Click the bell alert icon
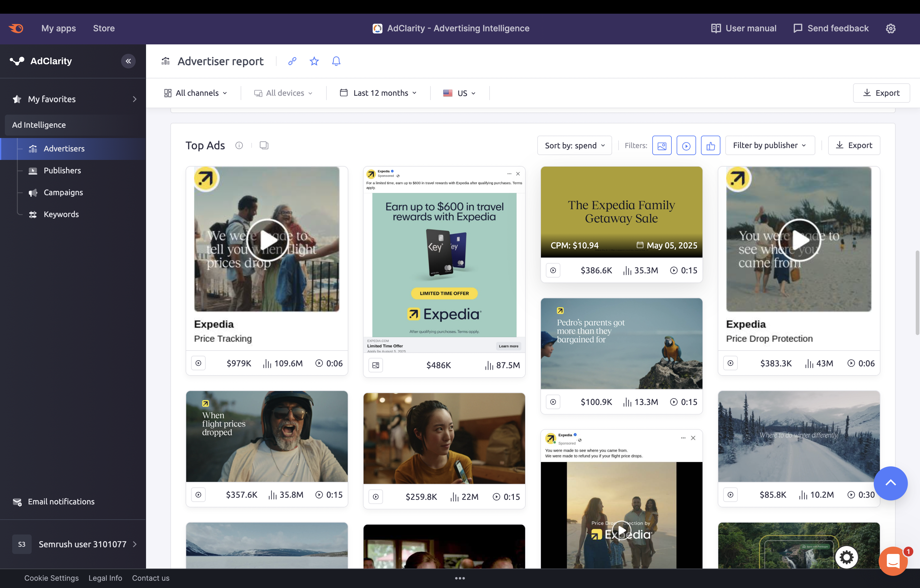Screen dimensions: 920x588 [x=336, y=61]
